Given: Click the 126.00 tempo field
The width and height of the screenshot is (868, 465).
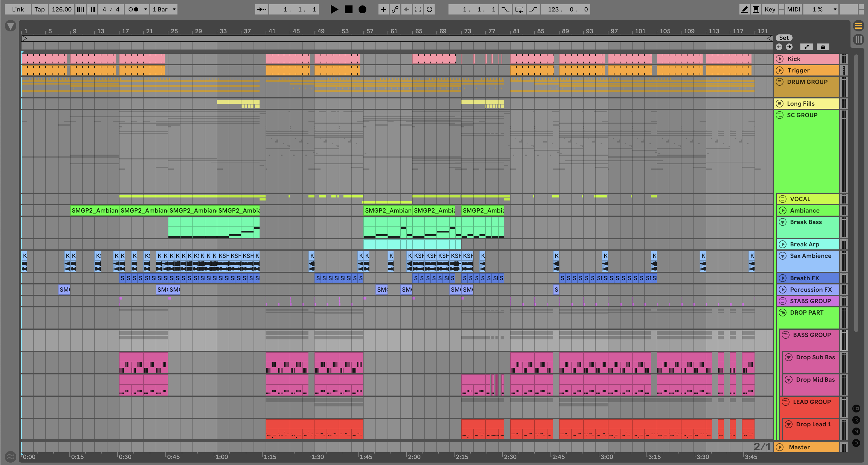Looking at the screenshot, I should [61, 9].
